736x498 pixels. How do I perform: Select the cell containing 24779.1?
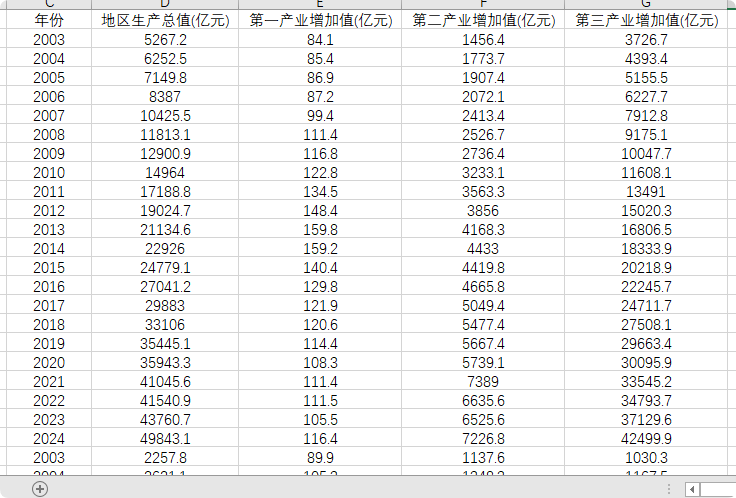click(x=165, y=268)
